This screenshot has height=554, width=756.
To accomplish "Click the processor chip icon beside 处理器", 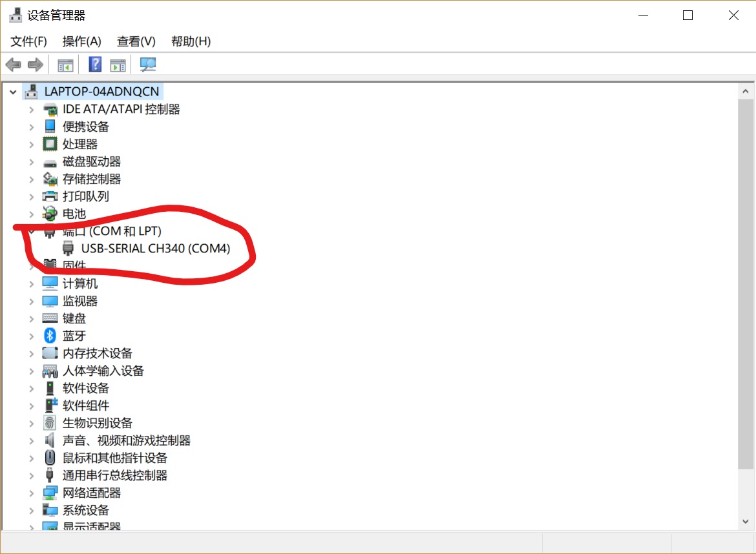I will coord(50,143).
